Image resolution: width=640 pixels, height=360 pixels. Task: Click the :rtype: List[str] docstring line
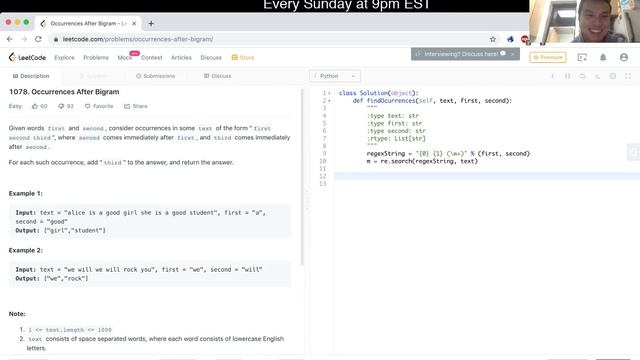pos(396,139)
